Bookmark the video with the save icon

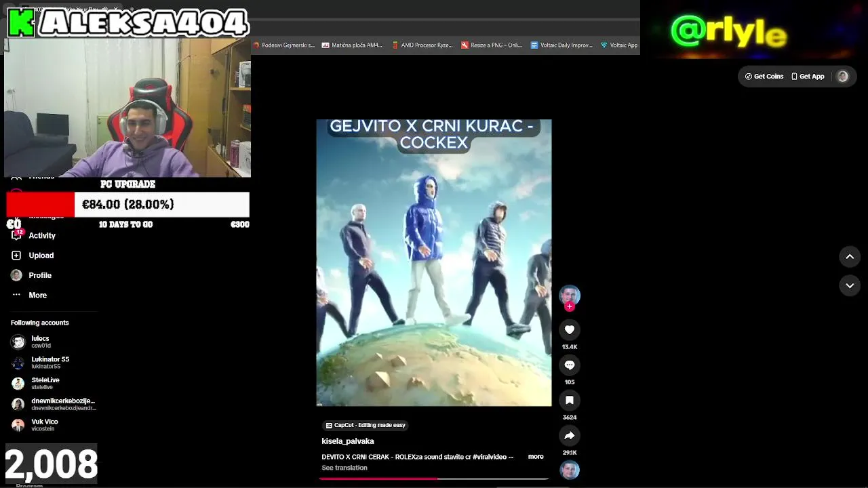pyautogui.click(x=570, y=401)
